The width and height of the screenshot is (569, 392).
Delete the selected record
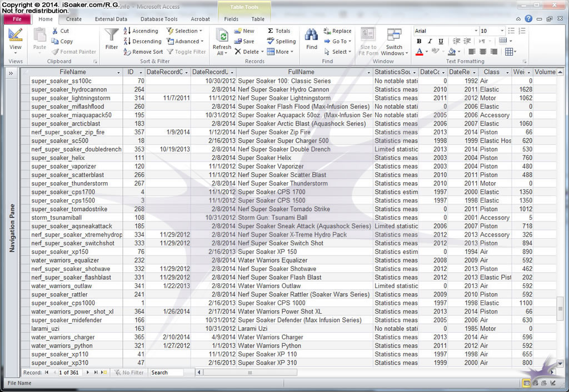(x=247, y=52)
